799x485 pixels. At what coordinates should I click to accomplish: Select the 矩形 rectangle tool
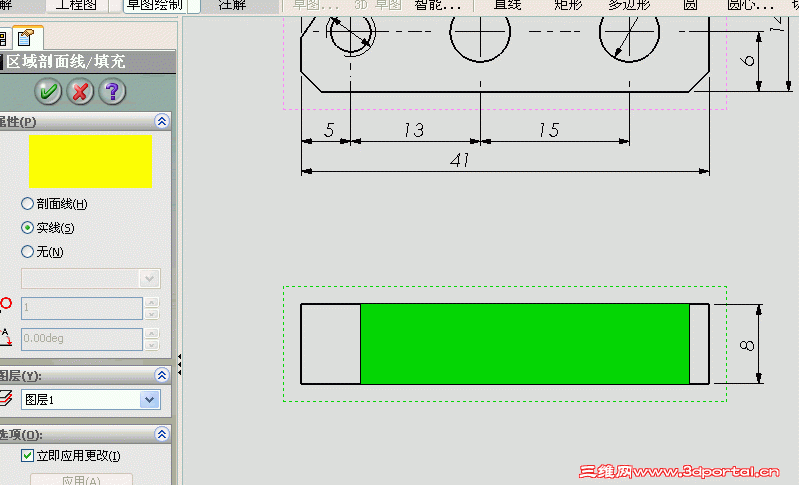pos(568,6)
